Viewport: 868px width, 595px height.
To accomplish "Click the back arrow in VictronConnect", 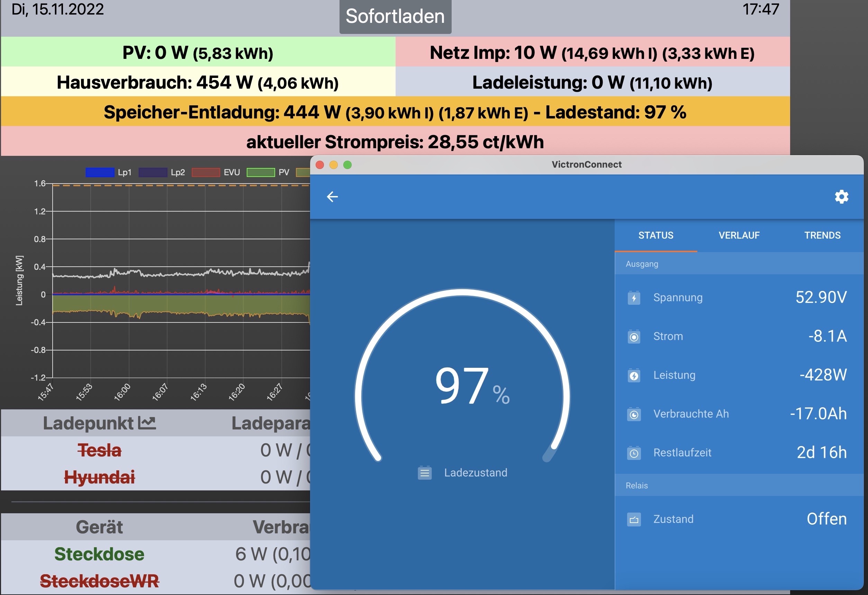I will point(332,197).
